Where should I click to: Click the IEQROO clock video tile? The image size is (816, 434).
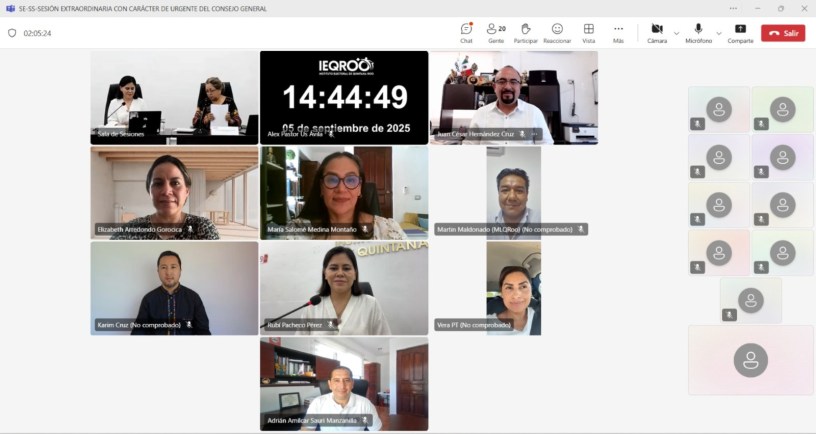344,97
